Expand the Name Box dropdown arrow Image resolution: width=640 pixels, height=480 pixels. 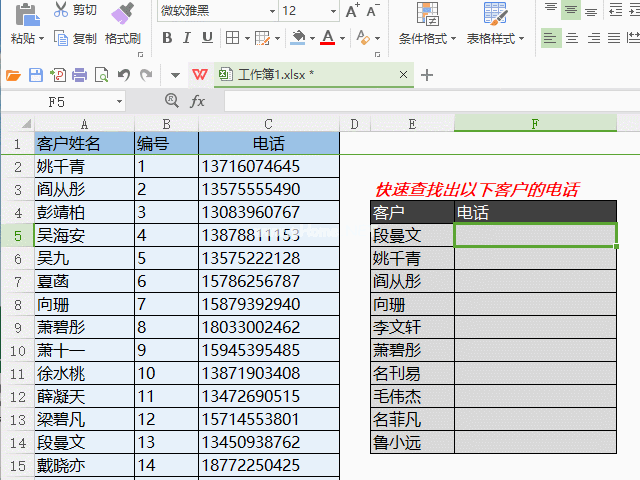coord(119,101)
